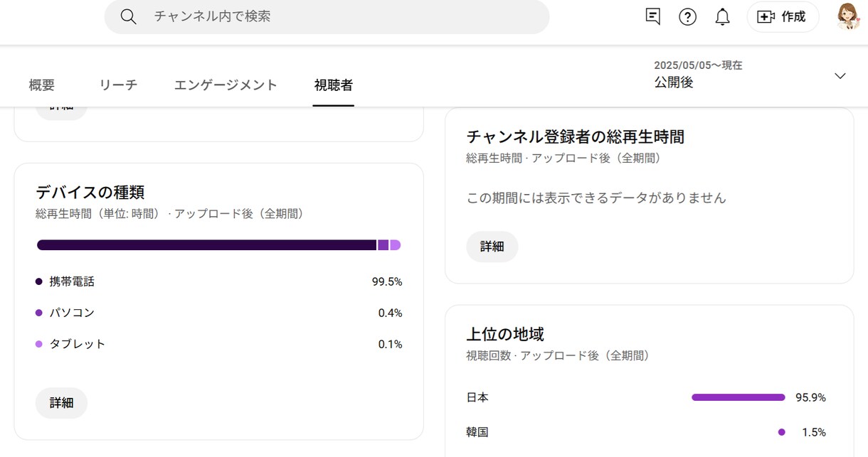Expand the date range dropdown chevron

pyautogui.click(x=840, y=76)
